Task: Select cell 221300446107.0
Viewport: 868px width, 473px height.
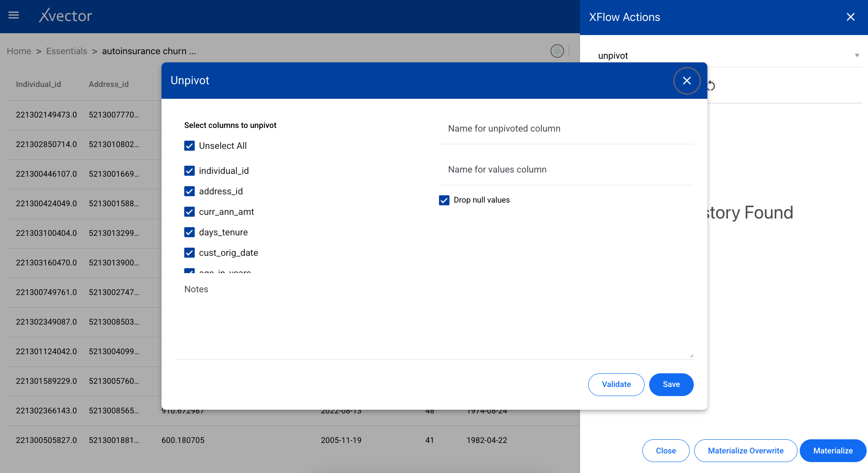Action: 46,174
